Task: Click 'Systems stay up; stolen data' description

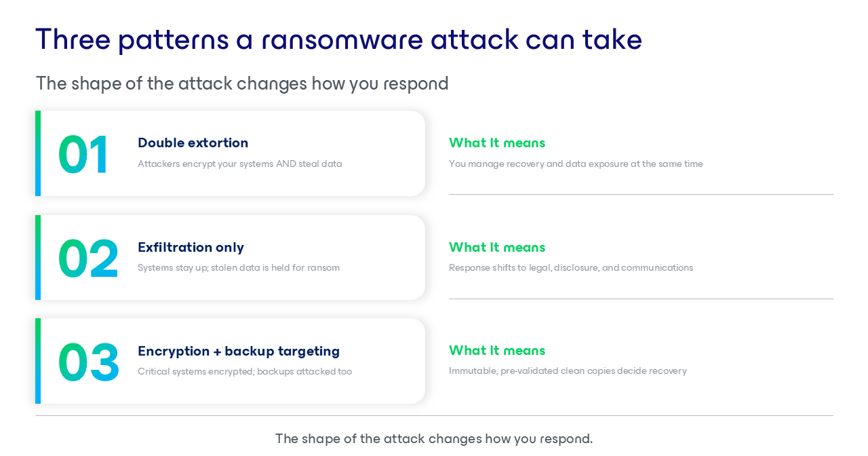Action: pos(239,267)
